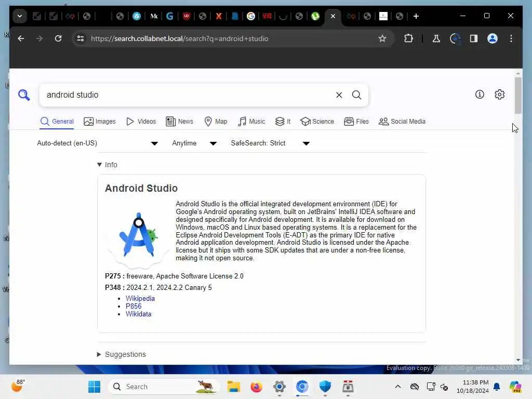Image resolution: width=532 pixels, height=399 pixels.
Task: Open the Chrome Labs flask icon
Action: (x=436, y=38)
